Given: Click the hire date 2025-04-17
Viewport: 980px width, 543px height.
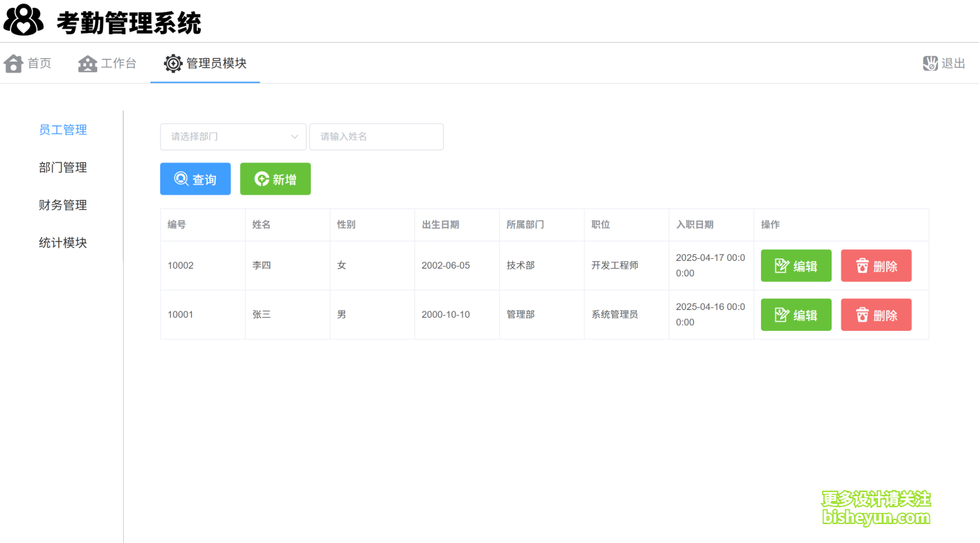Looking at the screenshot, I should coord(710,265).
